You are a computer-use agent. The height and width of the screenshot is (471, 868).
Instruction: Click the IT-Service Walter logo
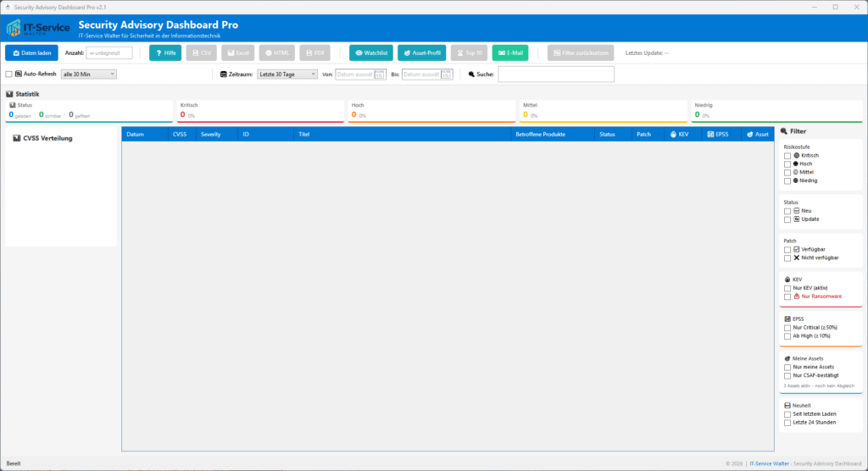pyautogui.click(x=37, y=28)
